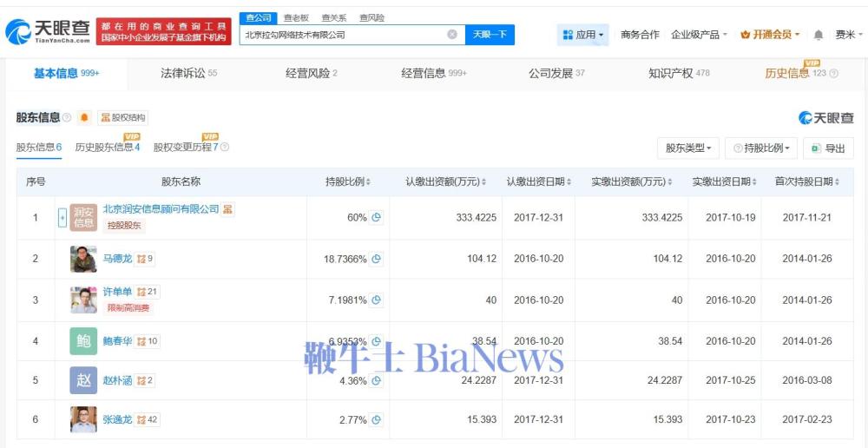Click 张逸龙 avatar photo

click(x=83, y=419)
